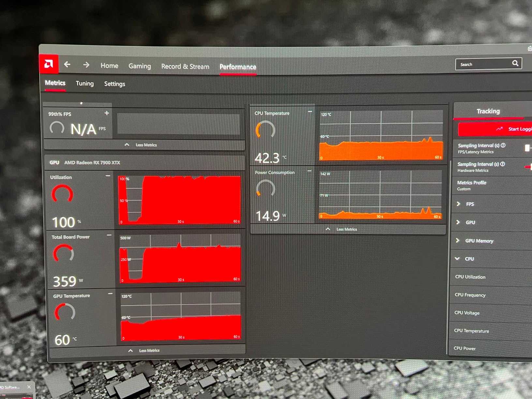
Task: Click the Sampling Interval FPS/Latency help icon
Action: coord(503,145)
